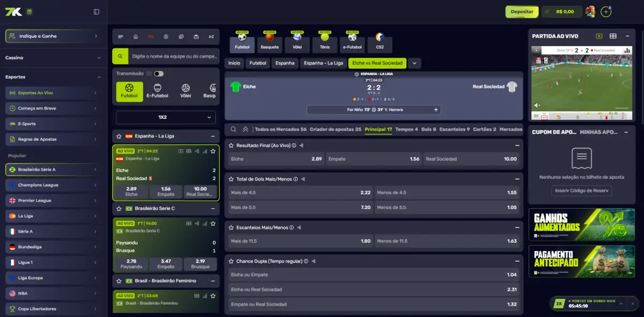Collapse the Resultado Final market section

[517, 145]
